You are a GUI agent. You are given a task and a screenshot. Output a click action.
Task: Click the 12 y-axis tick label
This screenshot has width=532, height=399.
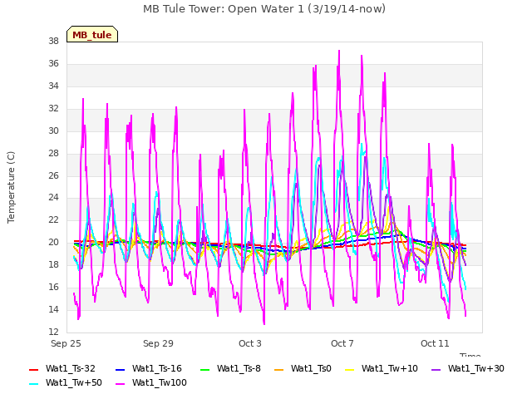tap(53, 332)
